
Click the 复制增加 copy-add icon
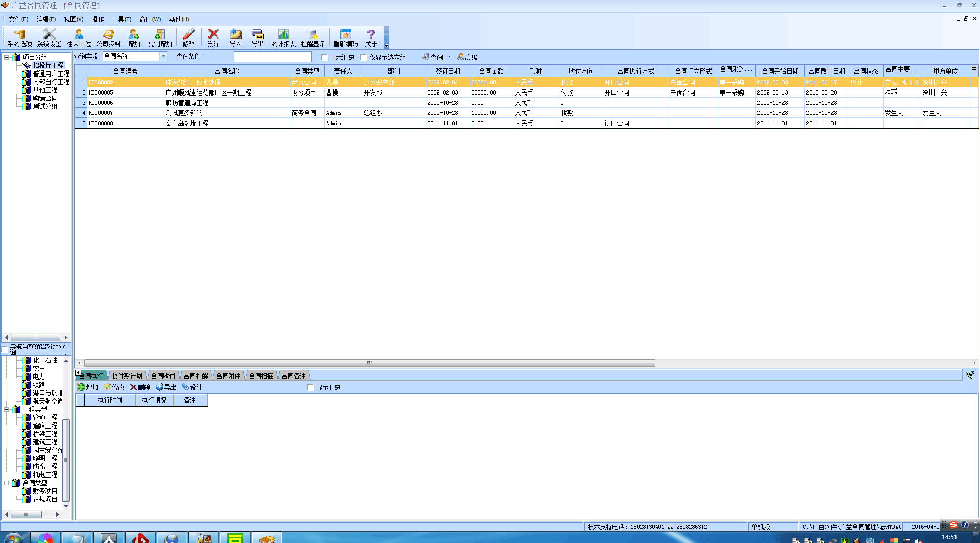tap(160, 38)
